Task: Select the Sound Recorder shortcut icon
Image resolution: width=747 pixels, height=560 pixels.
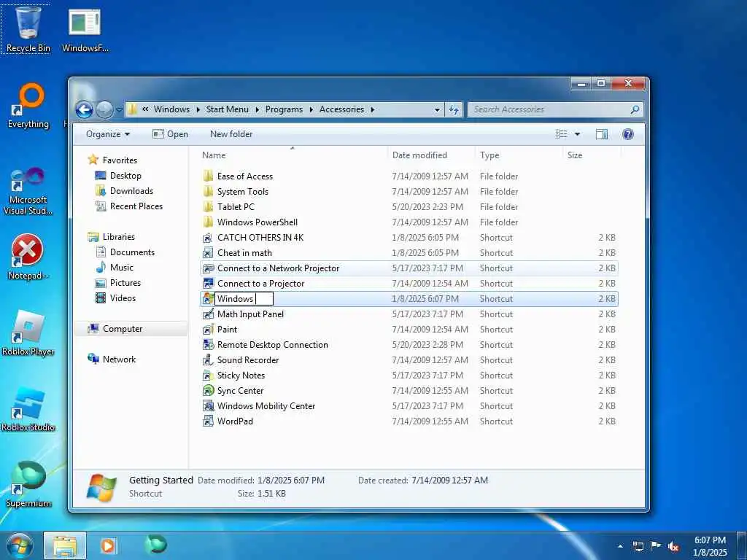Action: pyautogui.click(x=208, y=360)
